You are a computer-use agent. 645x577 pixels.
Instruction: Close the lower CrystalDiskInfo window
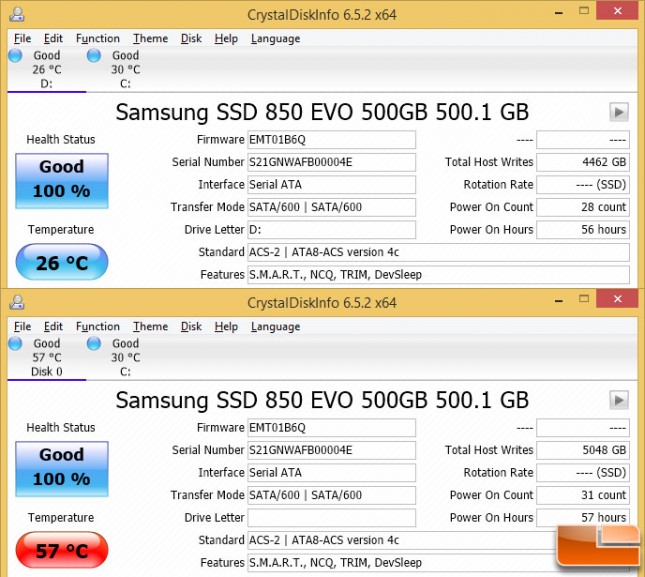pos(617,299)
